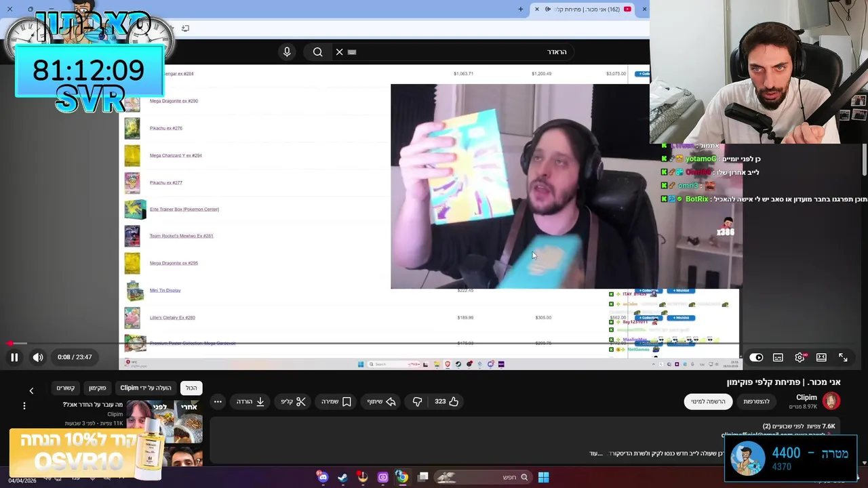Click the join (להצטרפות) button
Image resolution: width=868 pixels, height=488 pixels.
[x=756, y=401]
